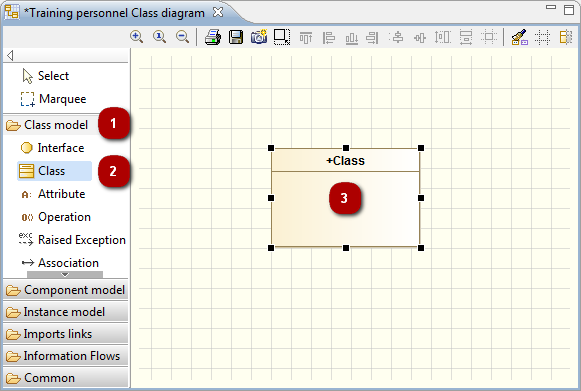Select the Class tool in the palette
Viewport: 581px width, 391px height.
point(54,171)
